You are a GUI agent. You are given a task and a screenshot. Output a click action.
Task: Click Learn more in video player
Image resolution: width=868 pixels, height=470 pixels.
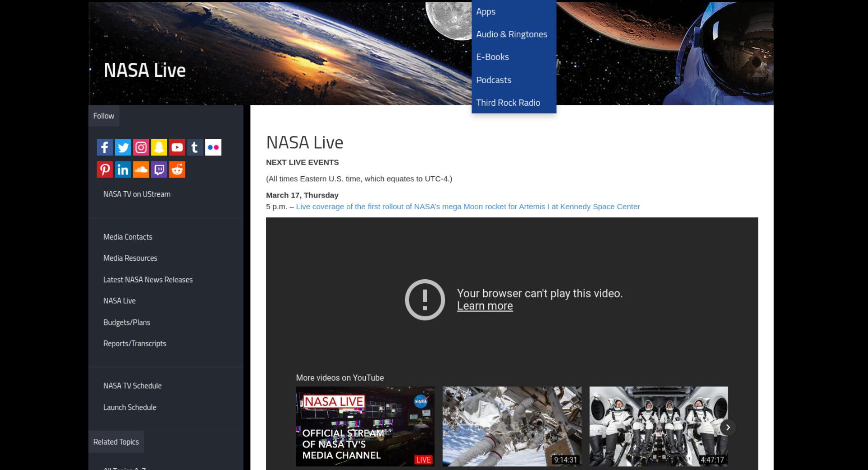tap(485, 306)
